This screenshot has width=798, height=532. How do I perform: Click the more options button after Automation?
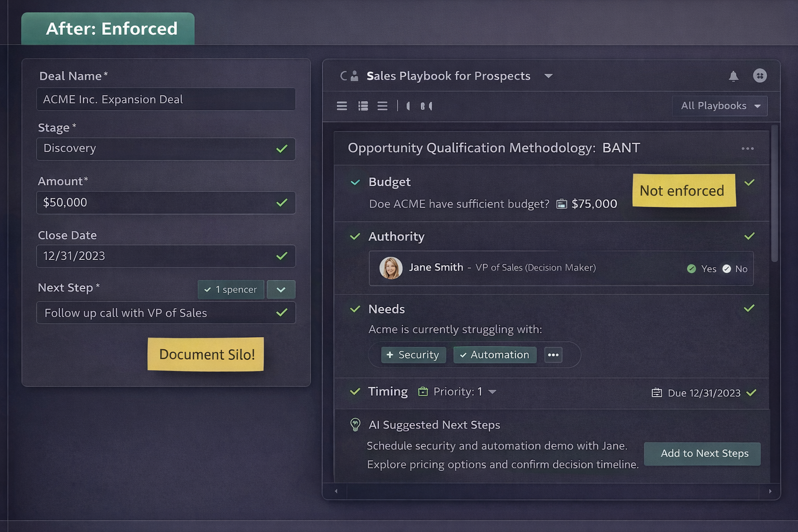coord(553,355)
